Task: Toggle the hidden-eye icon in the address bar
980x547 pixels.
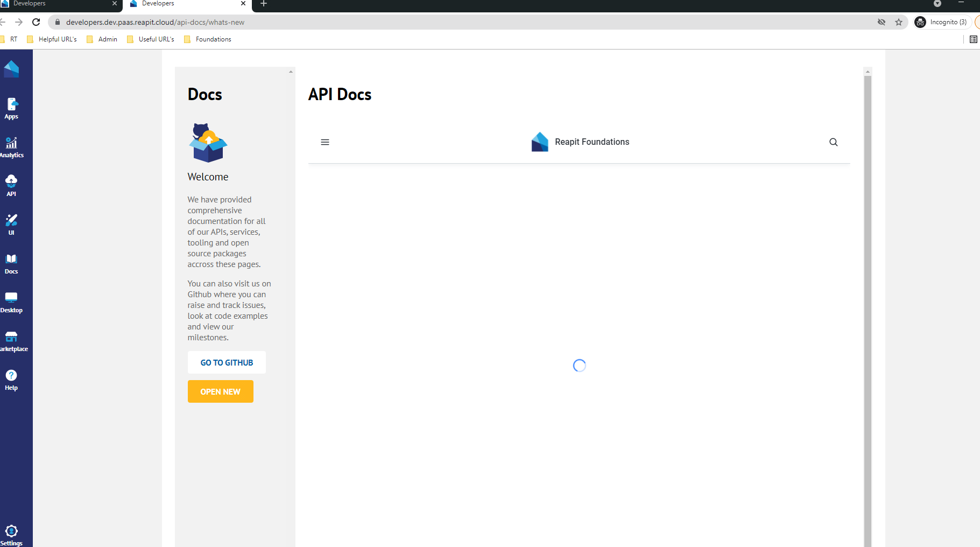Action: (x=881, y=22)
